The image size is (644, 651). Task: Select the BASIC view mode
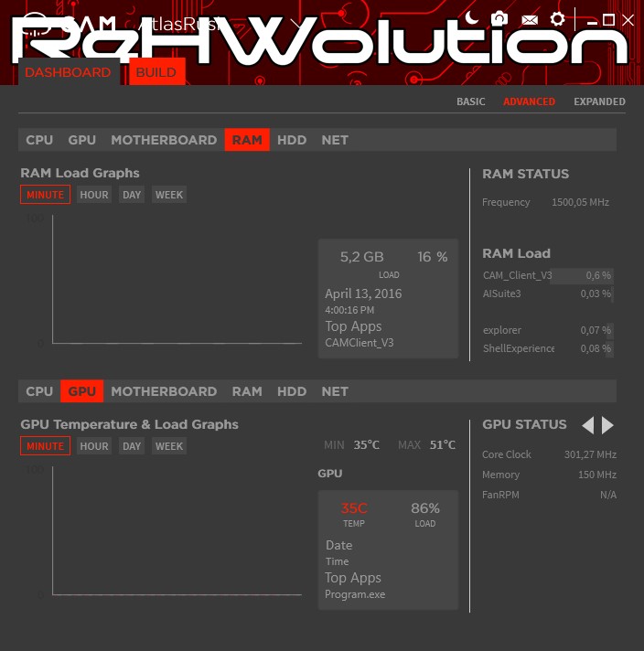coord(471,101)
